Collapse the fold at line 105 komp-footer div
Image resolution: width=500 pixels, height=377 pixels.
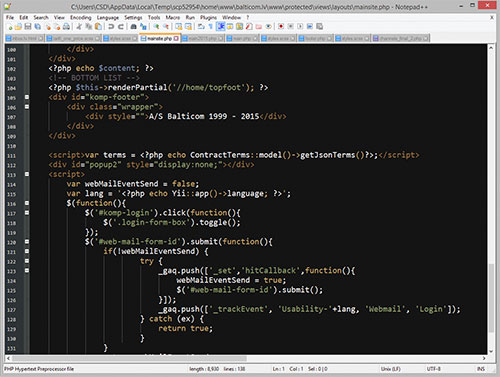pos(27,97)
